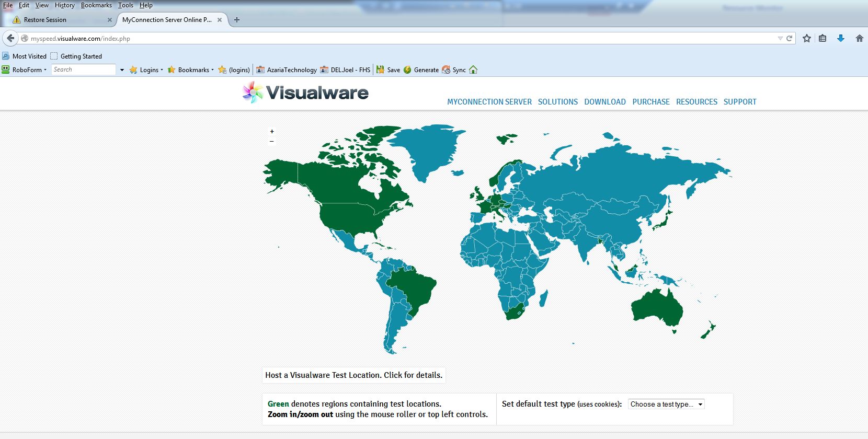Image resolution: width=868 pixels, height=439 pixels.
Task: Select Canada on the map
Action: point(340,183)
